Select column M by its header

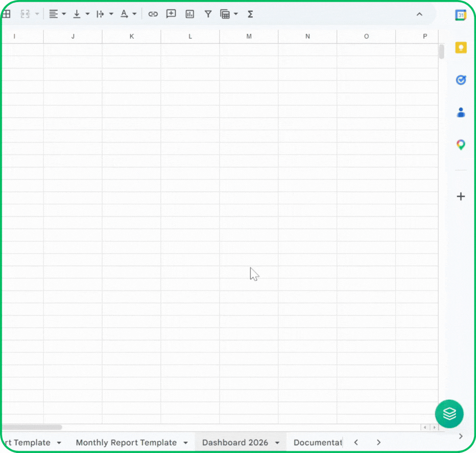[249, 36]
